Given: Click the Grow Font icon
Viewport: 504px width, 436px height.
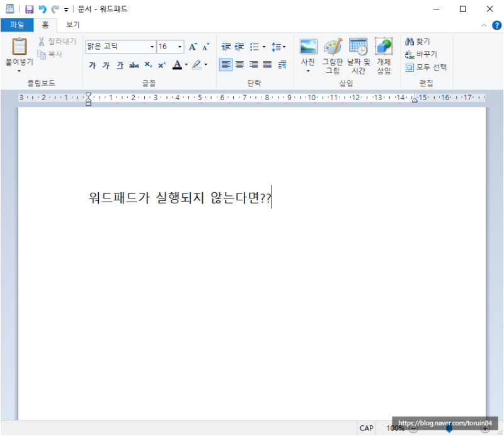Looking at the screenshot, I should (x=192, y=46).
